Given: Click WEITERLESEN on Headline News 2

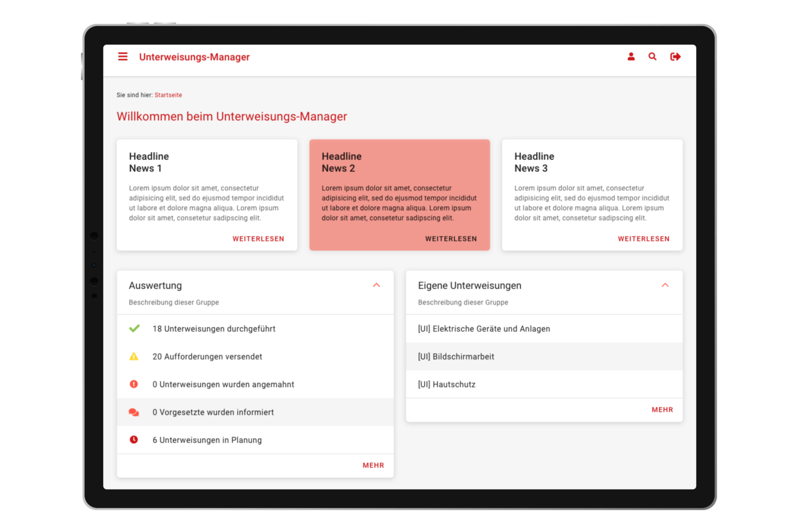Looking at the screenshot, I should tap(451, 239).
